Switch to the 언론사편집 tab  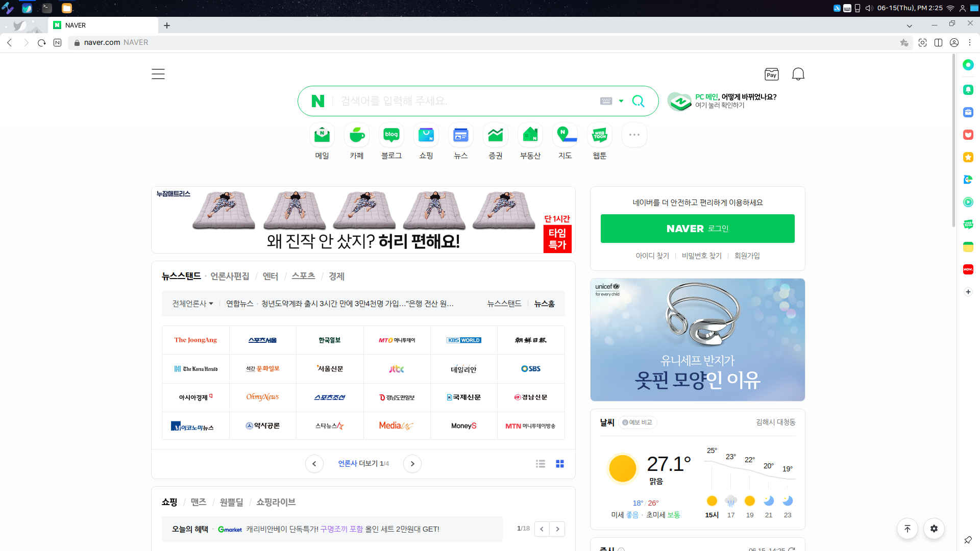tap(230, 276)
